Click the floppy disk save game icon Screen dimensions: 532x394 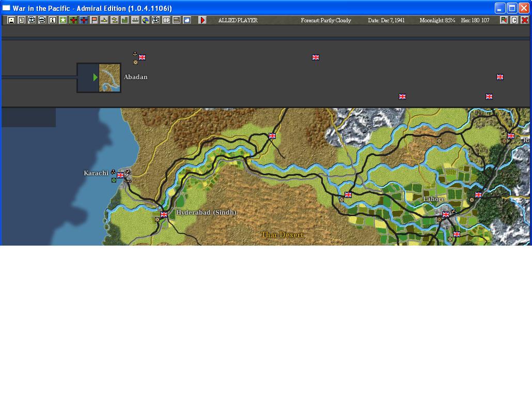[11, 20]
